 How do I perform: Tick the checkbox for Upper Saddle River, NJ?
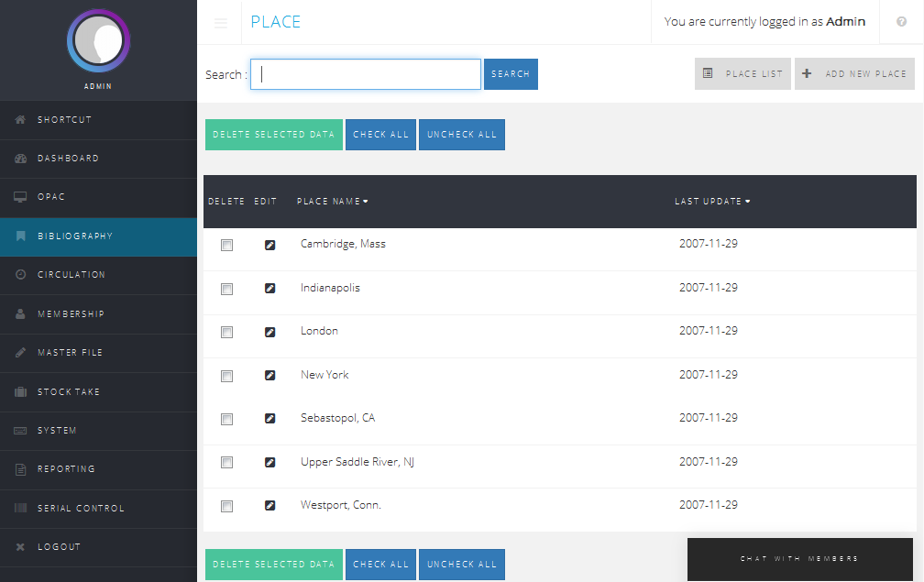(227, 463)
